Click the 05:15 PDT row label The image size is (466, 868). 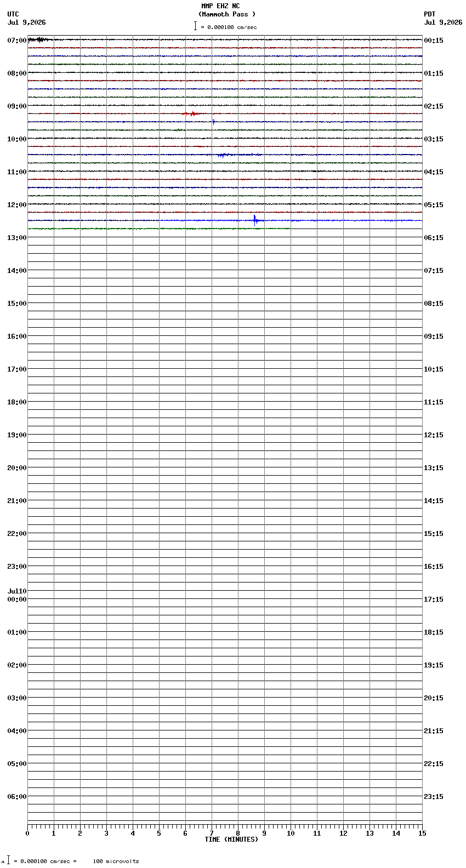tap(434, 205)
